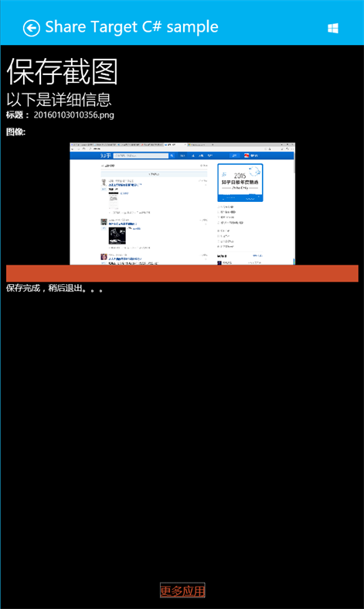Image resolution: width=364 pixels, height=609 pixels.
Task: Click dark picture in second previewed post
Action: click(x=117, y=236)
